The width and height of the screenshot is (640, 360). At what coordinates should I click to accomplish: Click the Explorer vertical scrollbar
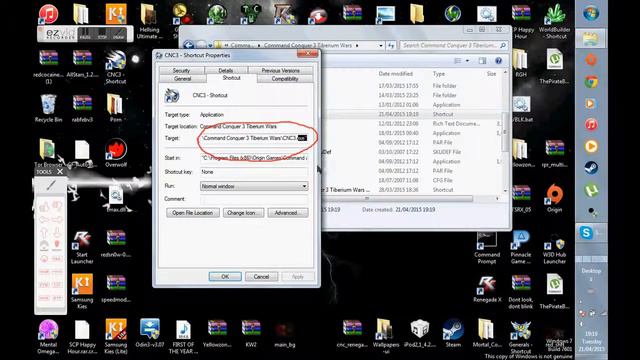tap(505, 131)
